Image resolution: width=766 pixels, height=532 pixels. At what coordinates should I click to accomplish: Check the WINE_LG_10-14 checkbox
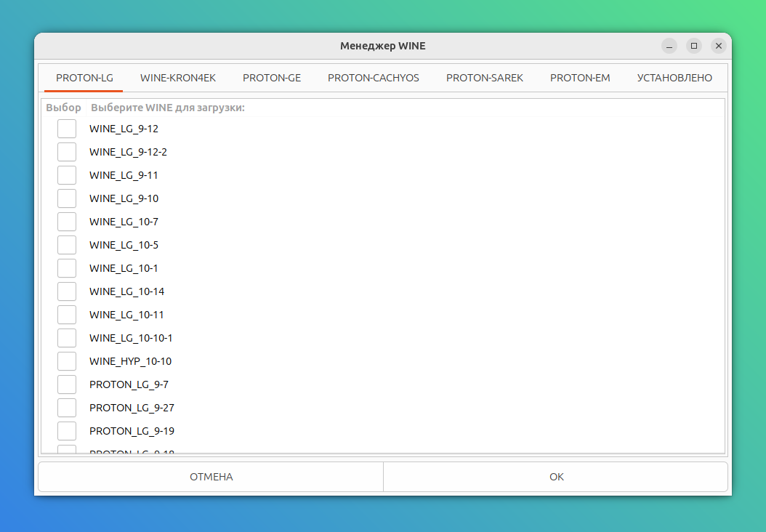point(67,291)
